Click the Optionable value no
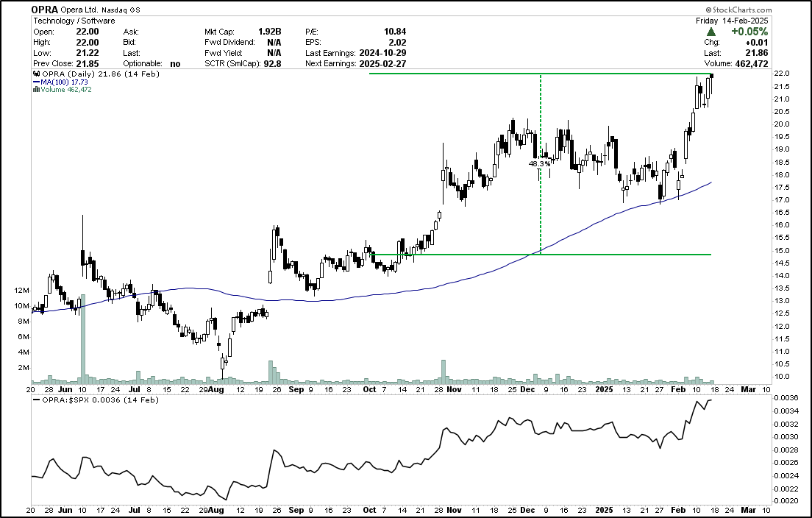812x518 pixels. click(x=175, y=64)
